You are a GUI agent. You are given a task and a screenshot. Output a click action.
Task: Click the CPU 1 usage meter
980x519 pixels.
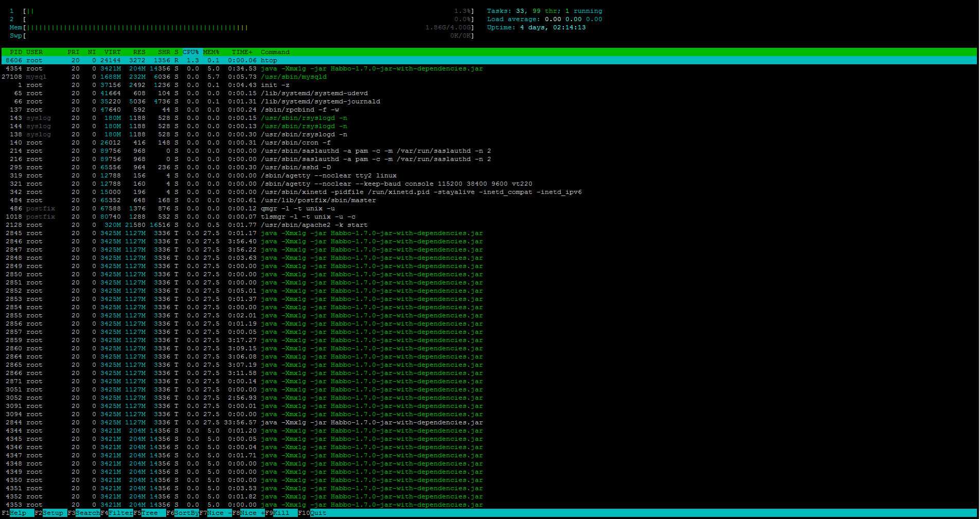242,11
